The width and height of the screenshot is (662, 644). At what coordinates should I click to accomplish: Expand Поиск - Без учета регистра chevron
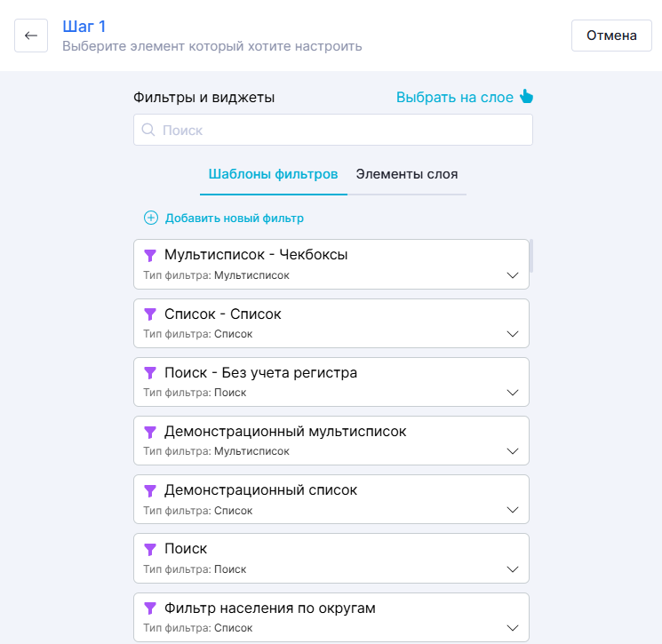[512, 393]
